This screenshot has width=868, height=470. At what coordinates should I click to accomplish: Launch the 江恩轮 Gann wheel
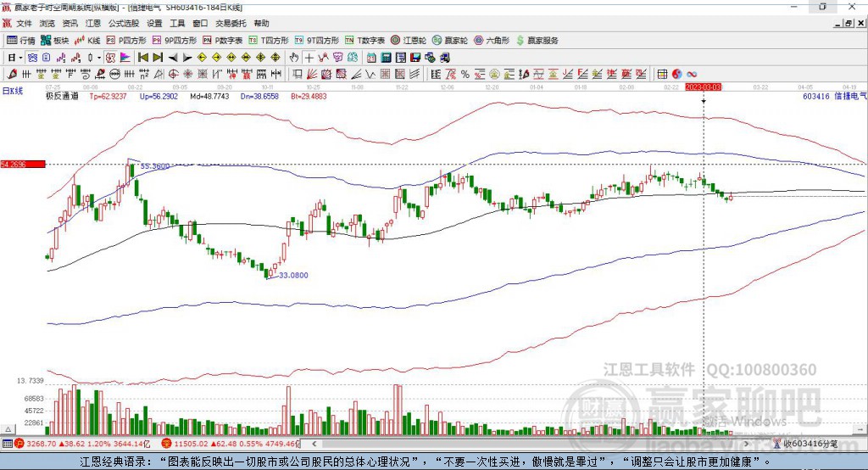coord(409,41)
